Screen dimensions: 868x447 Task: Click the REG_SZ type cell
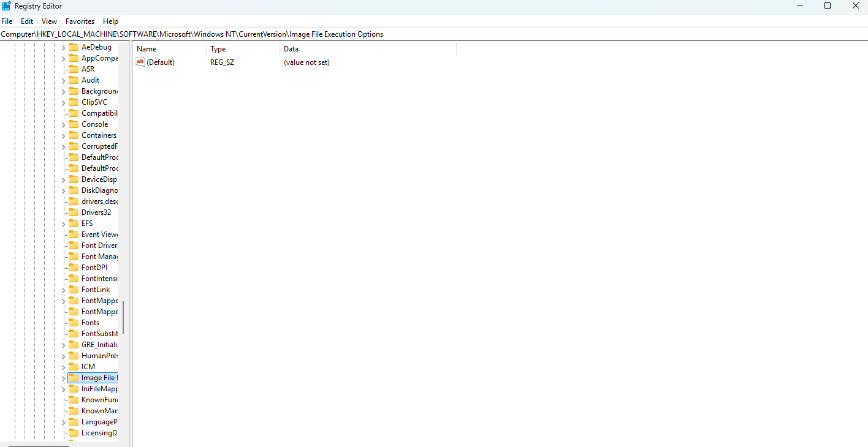click(223, 62)
